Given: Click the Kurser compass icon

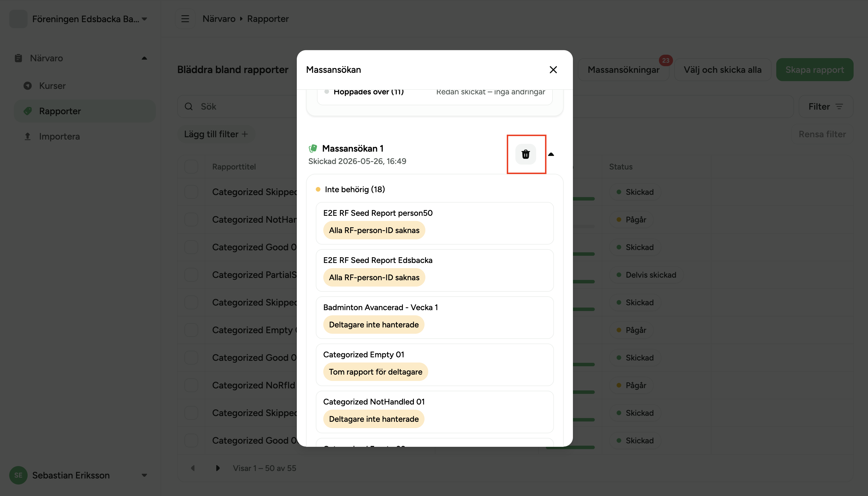Looking at the screenshot, I should coord(28,85).
